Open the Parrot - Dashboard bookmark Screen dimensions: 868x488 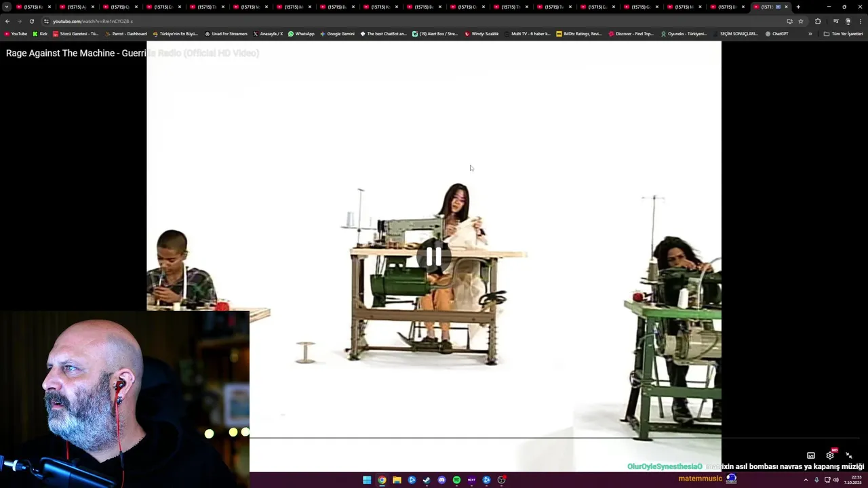(x=126, y=33)
